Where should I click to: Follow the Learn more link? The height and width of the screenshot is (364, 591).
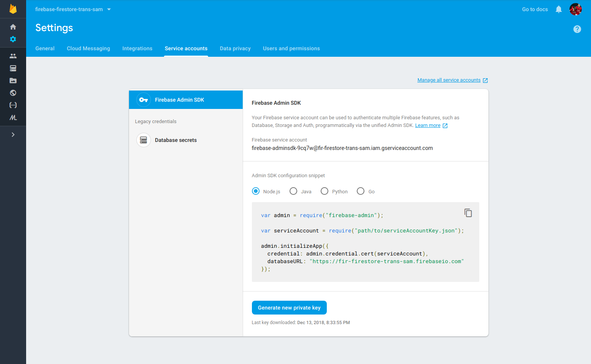pos(428,125)
